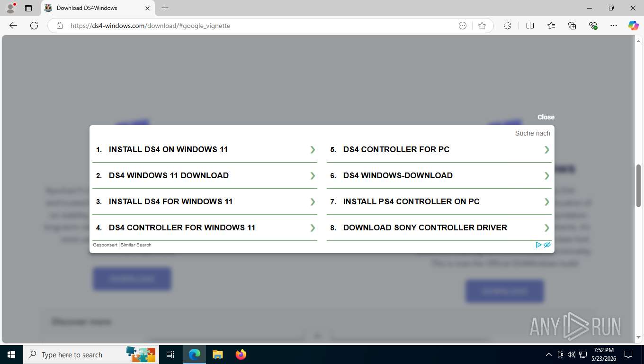644x364 pixels.
Task: Click the Similar Search label
Action: tap(136, 245)
